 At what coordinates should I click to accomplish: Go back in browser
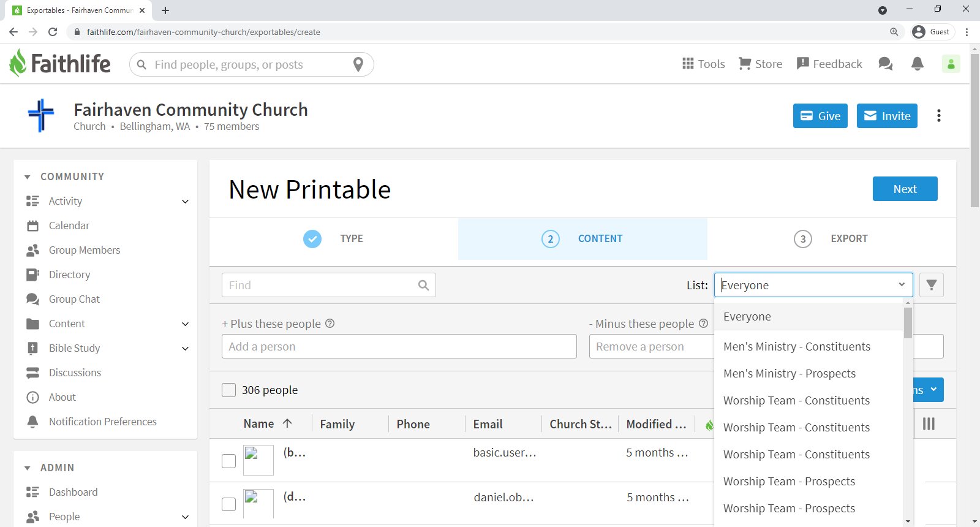click(13, 32)
